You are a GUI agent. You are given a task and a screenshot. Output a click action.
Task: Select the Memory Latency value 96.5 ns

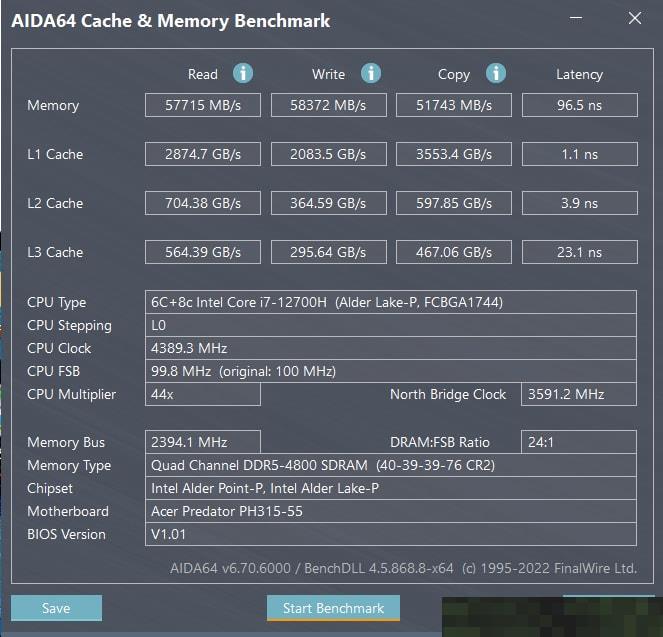pos(580,105)
